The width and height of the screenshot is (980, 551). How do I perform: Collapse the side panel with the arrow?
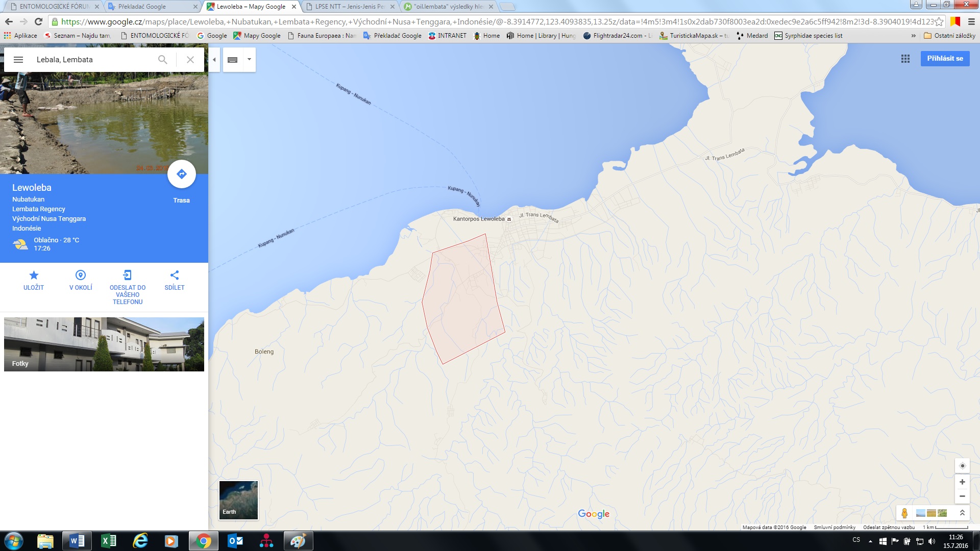pyautogui.click(x=214, y=60)
